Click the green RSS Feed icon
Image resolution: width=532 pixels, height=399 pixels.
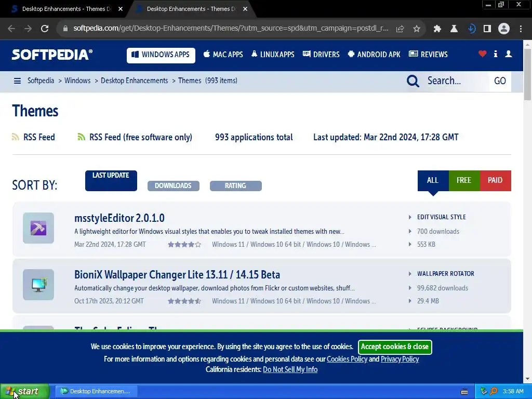tap(81, 137)
